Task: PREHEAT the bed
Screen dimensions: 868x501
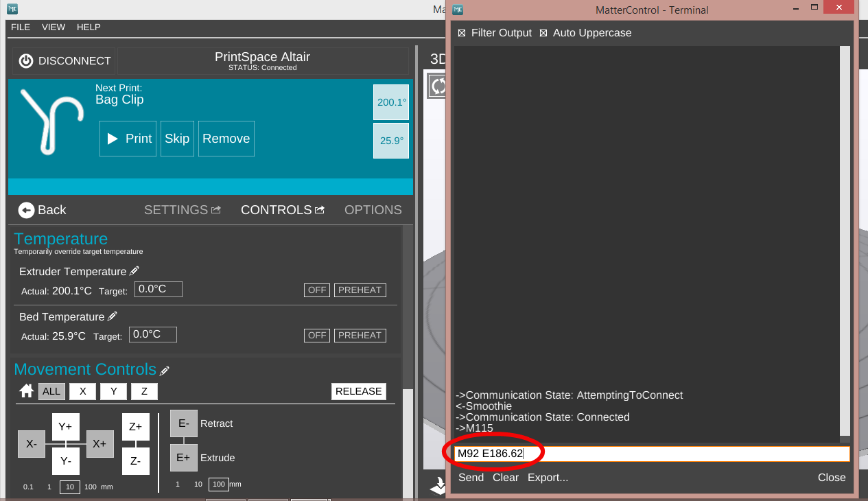Action: click(x=360, y=336)
